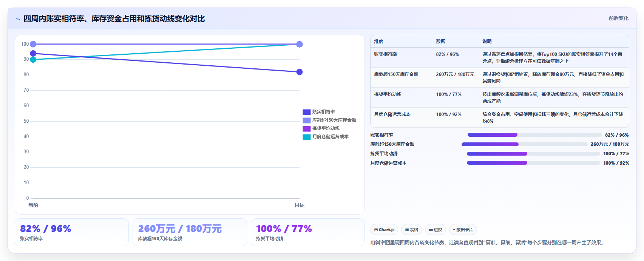Toggle 库龄超150天库存金额 legend entry in chart
Screen dimensions: 644x261
pyautogui.click(x=329, y=120)
